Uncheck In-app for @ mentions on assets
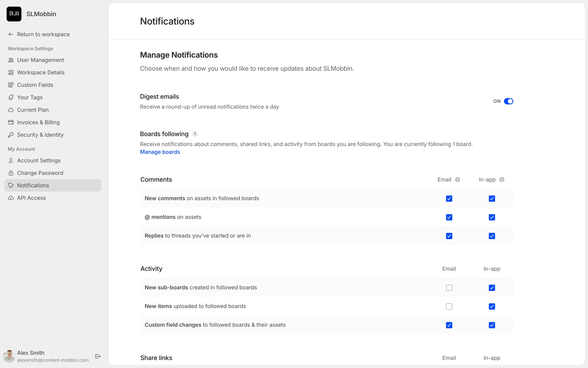Viewport: 588px width, 368px height. coord(492,217)
